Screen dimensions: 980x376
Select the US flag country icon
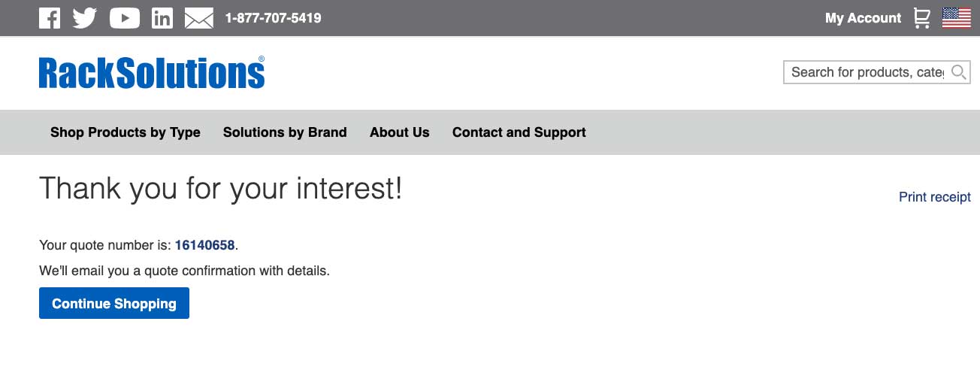point(957,18)
